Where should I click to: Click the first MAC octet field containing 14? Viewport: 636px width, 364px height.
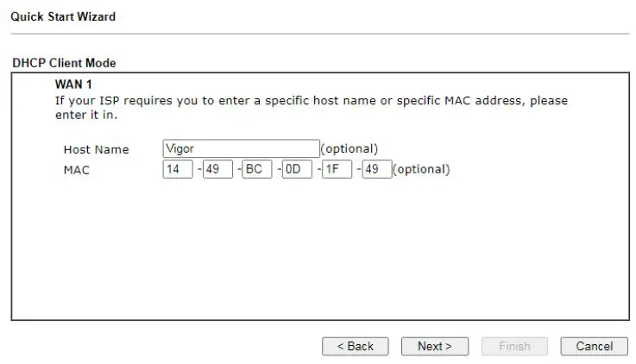point(177,169)
